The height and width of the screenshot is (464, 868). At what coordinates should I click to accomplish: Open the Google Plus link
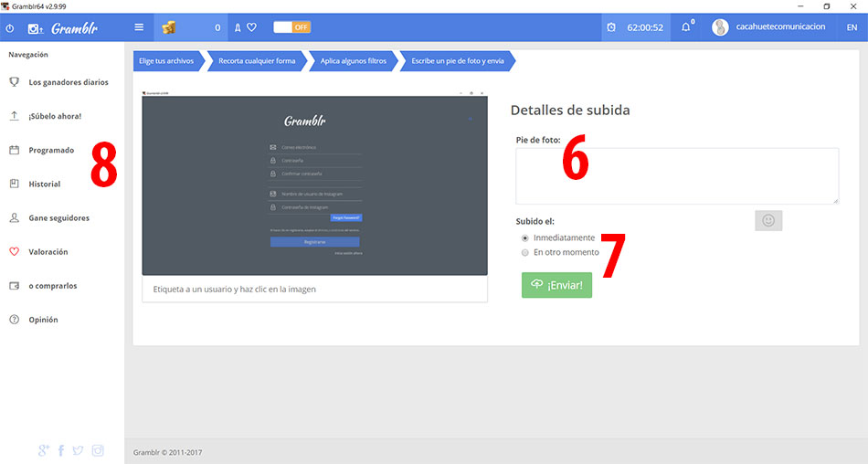pyautogui.click(x=44, y=450)
